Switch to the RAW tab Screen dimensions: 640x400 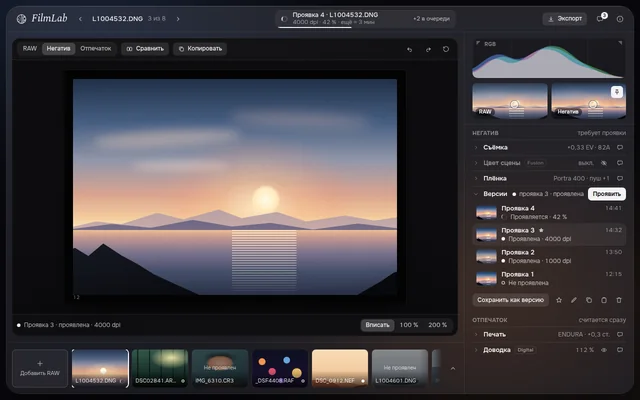pos(30,49)
